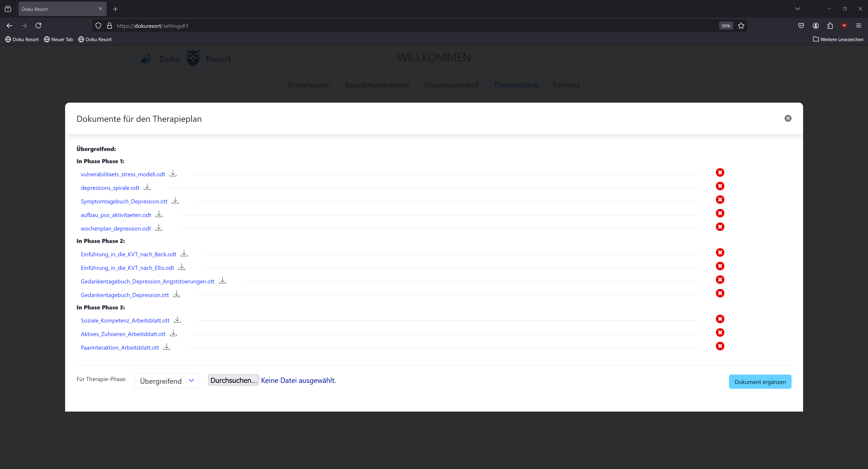Expand the browser tab list chevron

click(x=797, y=9)
